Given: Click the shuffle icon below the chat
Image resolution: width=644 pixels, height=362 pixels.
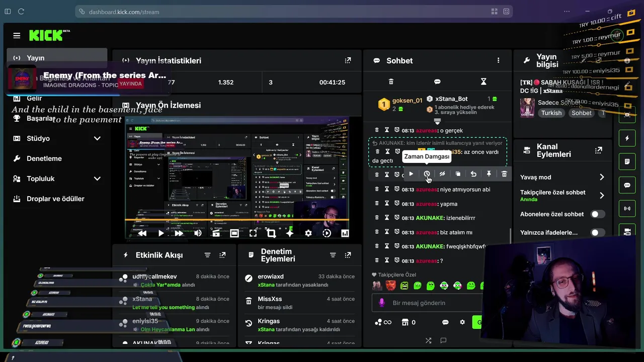Looking at the screenshot, I should [428, 340].
